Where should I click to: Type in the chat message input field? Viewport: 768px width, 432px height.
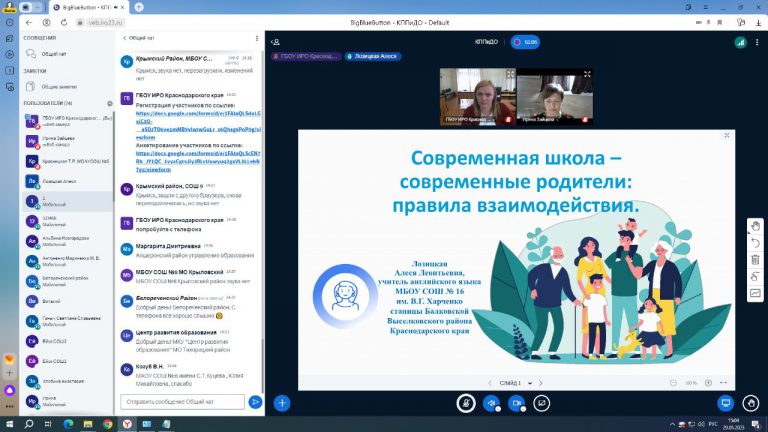(x=181, y=401)
